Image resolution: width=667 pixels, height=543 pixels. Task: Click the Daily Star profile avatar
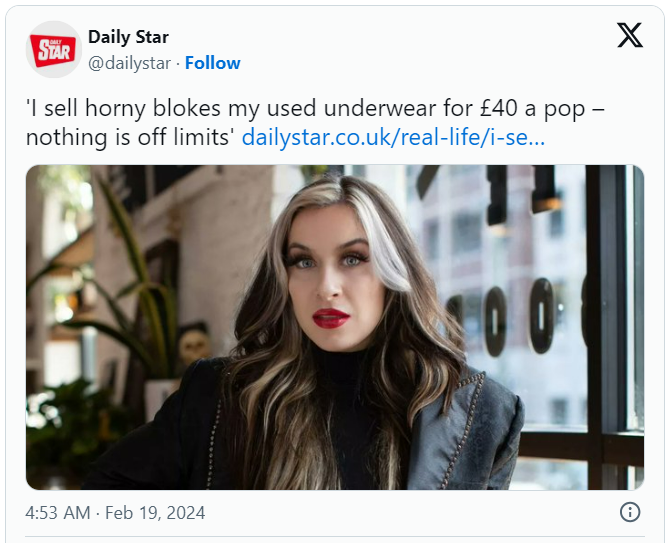[x=53, y=50]
